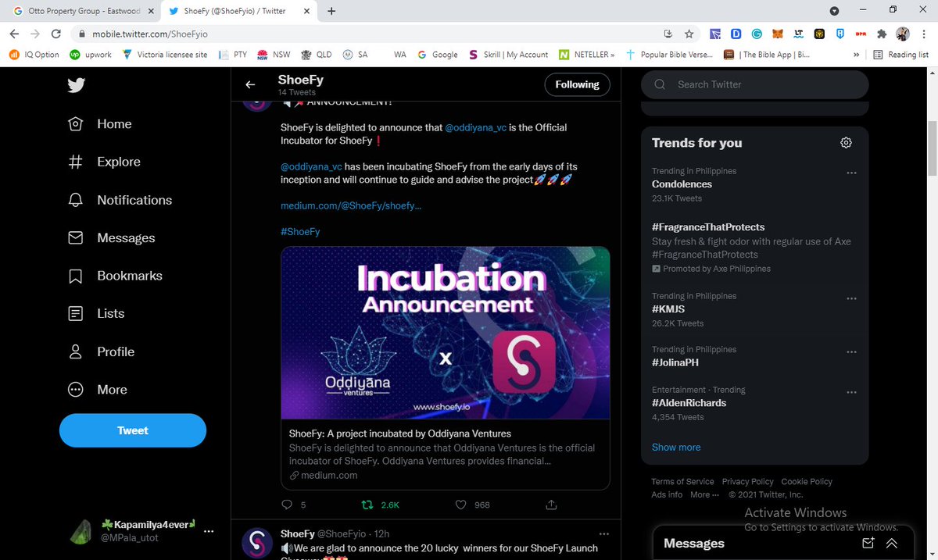The height and width of the screenshot is (560, 938).
Task: Open Trends settings gear icon
Action: click(846, 142)
